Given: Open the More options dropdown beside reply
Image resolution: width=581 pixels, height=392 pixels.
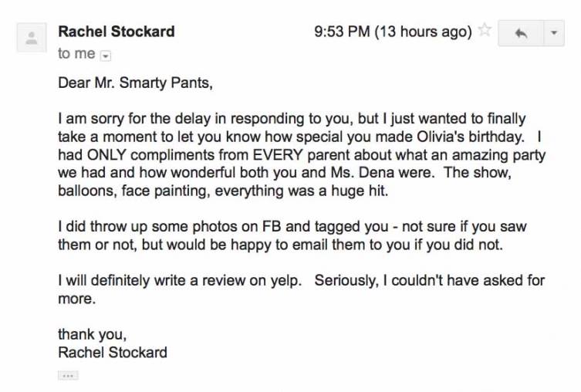Looking at the screenshot, I should point(553,34).
